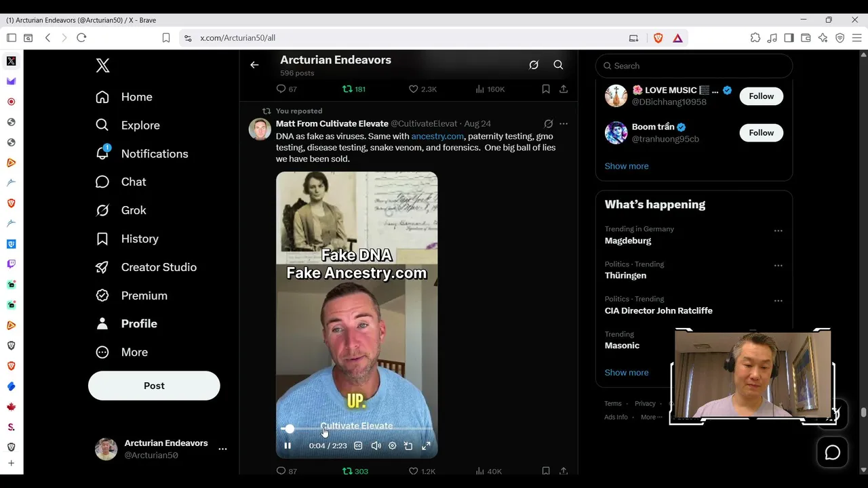The height and width of the screenshot is (488, 868).
Task: Show more who-to-follow suggestions
Action: point(627,166)
